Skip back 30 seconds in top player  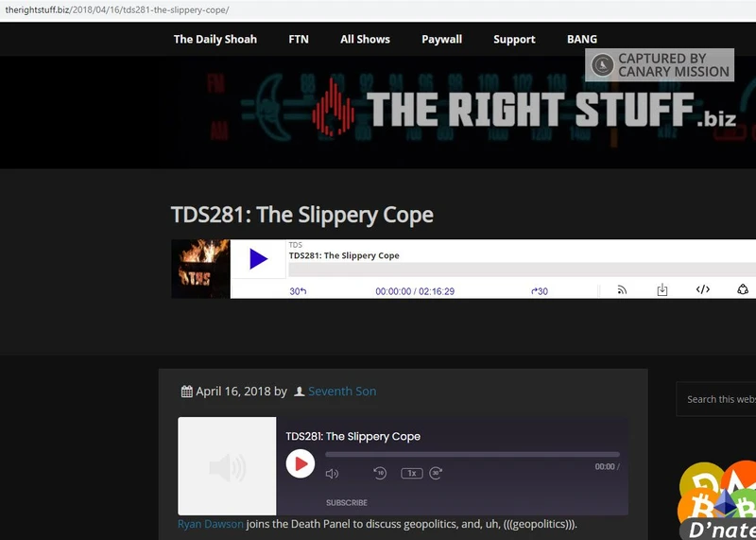point(298,291)
